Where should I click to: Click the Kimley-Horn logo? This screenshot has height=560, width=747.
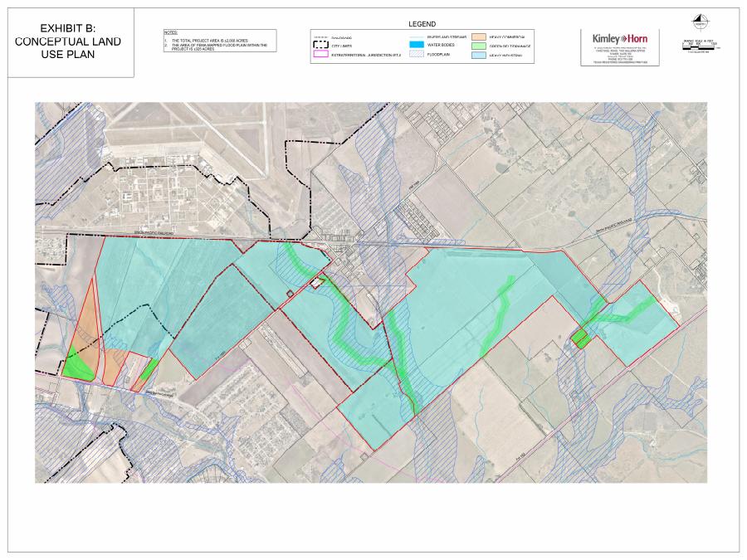click(620, 38)
